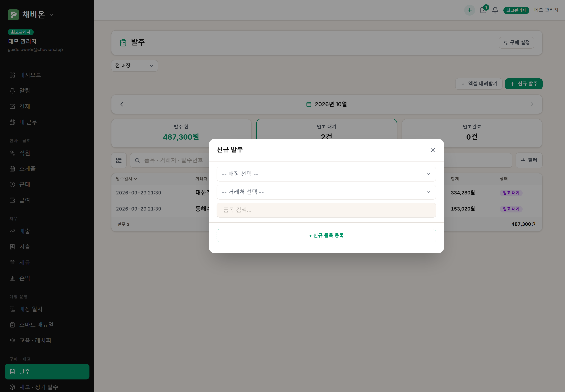Select 발주 in sidebar
Screen dimensions: 565x392
[x=47, y=371]
